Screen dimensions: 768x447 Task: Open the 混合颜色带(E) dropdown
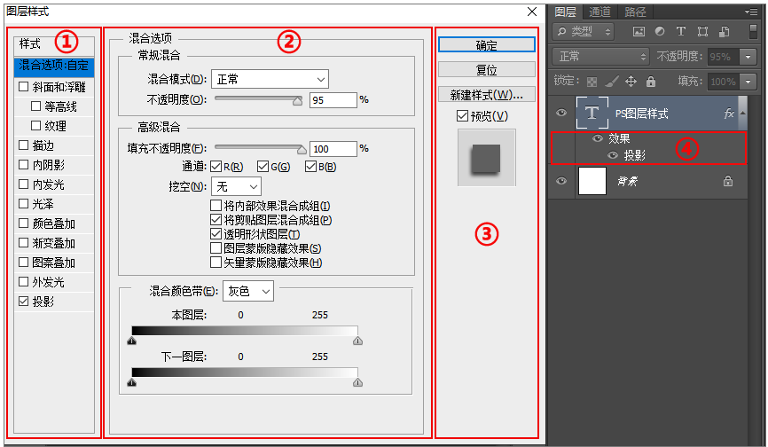[x=248, y=291]
